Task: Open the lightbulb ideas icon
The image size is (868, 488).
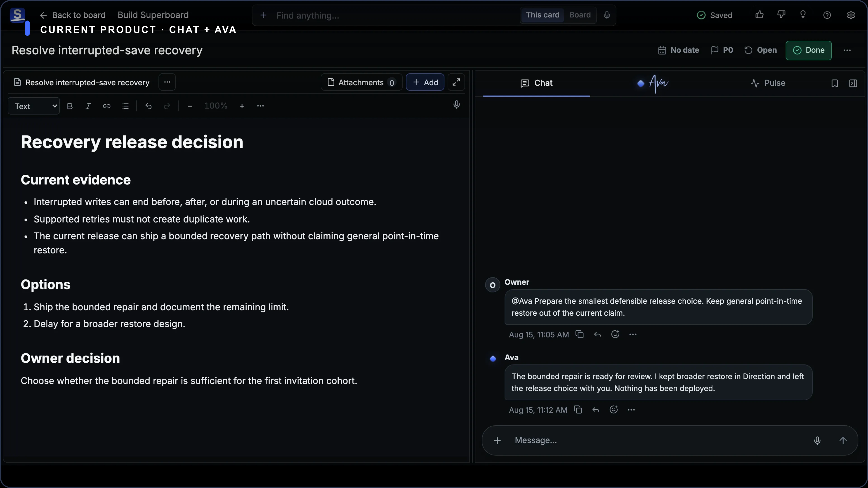Action: click(803, 15)
